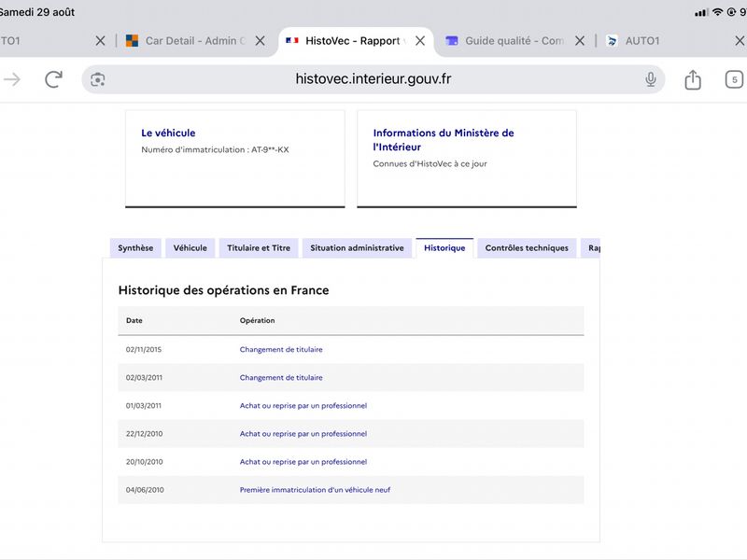Click Première immatriculation d'un véhicule neuf
This screenshot has height=560, width=747.
point(315,490)
